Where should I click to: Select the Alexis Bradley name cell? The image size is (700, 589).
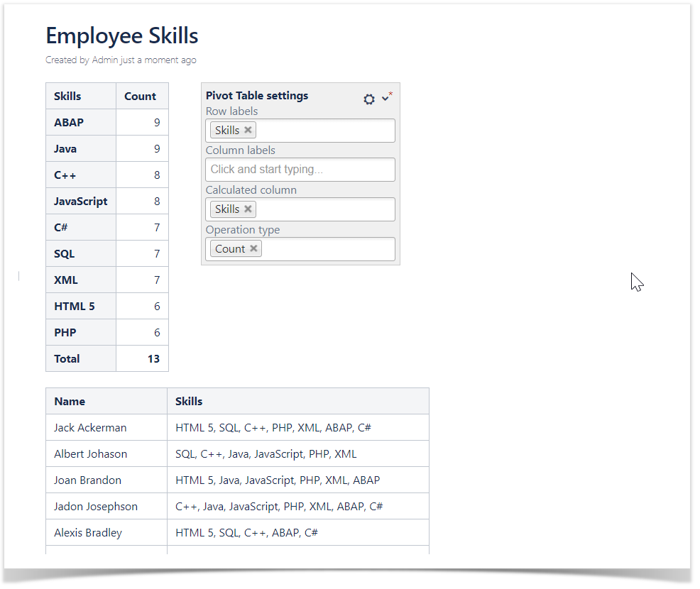click(x=88, y=533)
